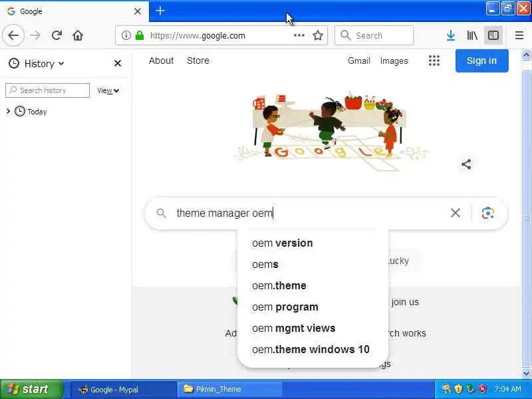Share the Google doodle
The height and width of the screenshot is (399, 532).
point(466,164)
